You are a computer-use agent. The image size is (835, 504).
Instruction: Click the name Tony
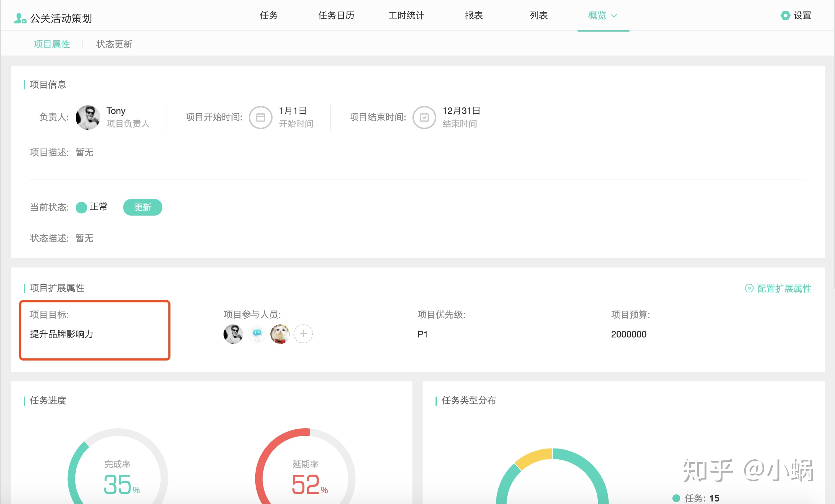tap(116, 111)
